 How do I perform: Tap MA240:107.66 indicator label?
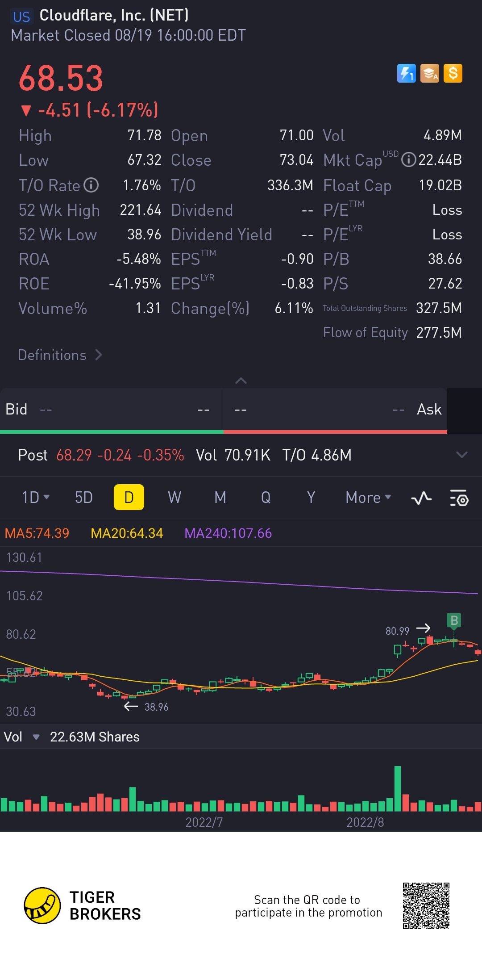click(x=228, y=533)
